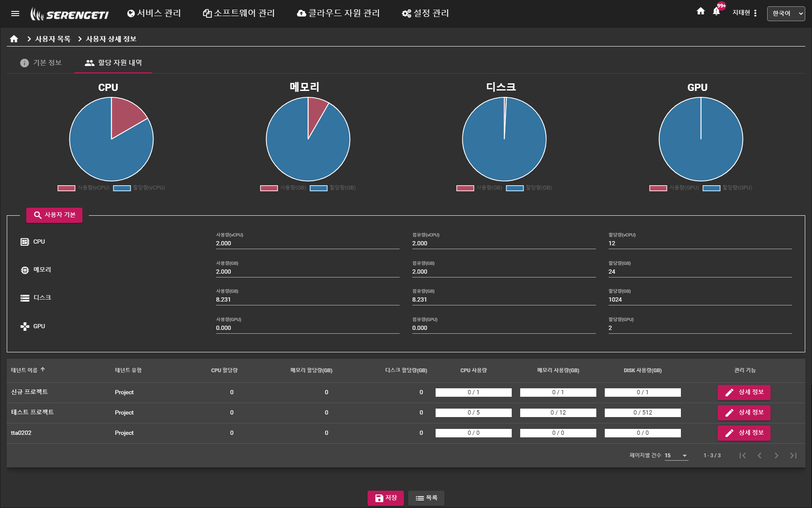Click the CPU 할당량(vCPU) input field
This screenshot has height=508, width=812.
[700, 243]
